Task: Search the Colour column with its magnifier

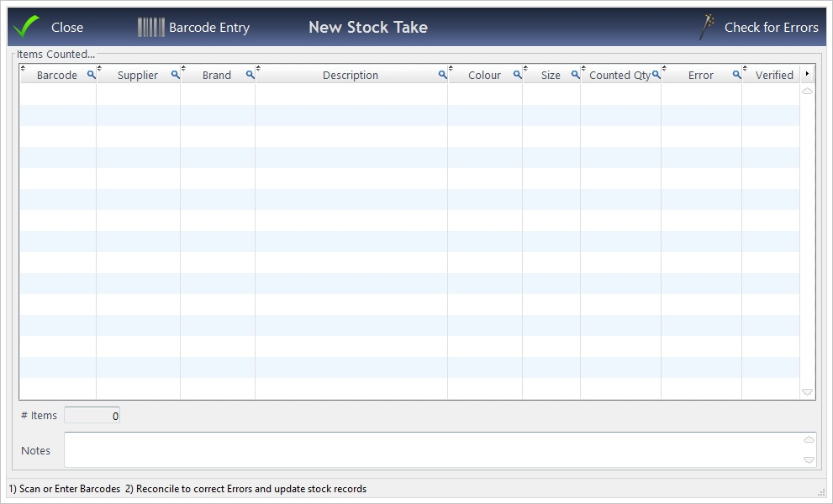Action: point(517,75)
